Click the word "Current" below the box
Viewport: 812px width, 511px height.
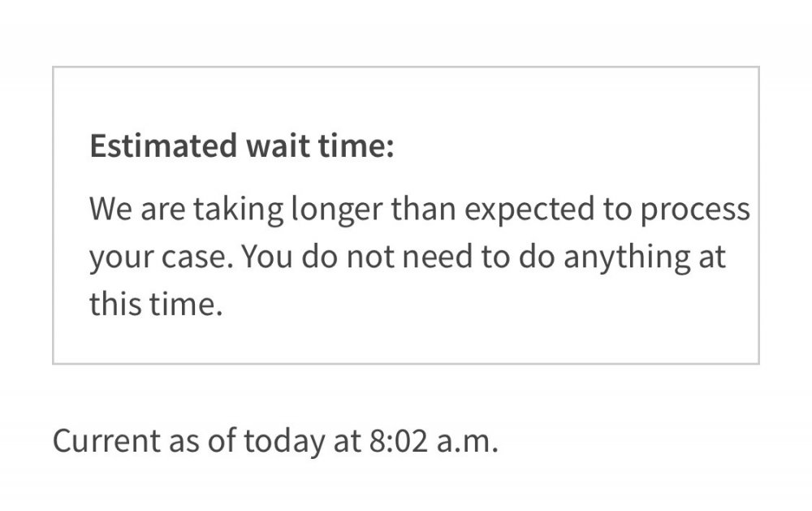click(106, 442)
